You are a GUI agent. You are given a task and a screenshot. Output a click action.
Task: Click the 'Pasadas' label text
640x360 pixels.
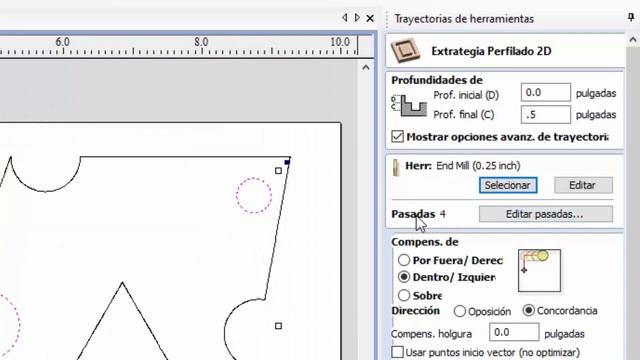point(413,214)
